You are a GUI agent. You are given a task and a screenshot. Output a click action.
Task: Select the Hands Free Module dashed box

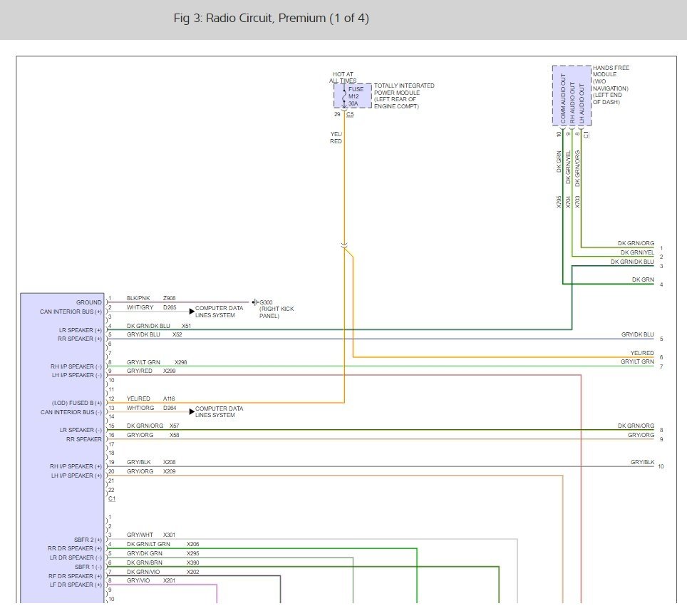click(x=572, y=96)
